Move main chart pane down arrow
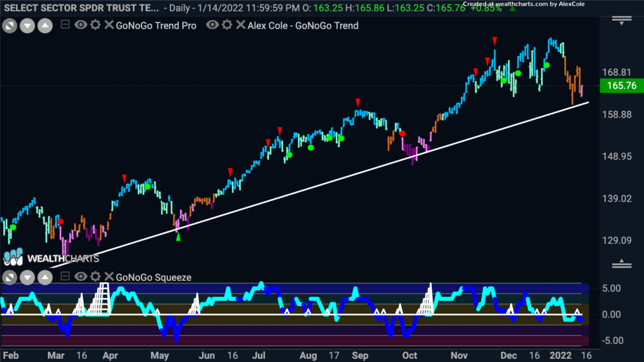Image resolution: width=644 pixels, height=362 pixels. [x=27, y=26]
